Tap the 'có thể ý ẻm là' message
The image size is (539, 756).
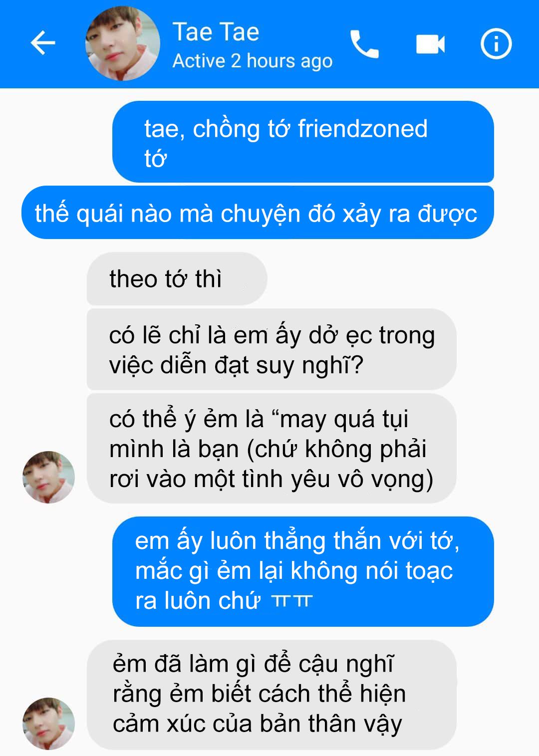pos(271,448)
